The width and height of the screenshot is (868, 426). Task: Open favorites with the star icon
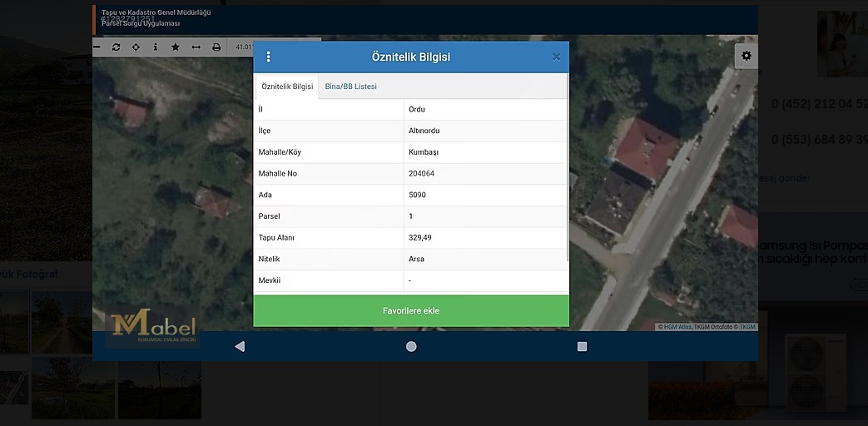pos(176,47)
